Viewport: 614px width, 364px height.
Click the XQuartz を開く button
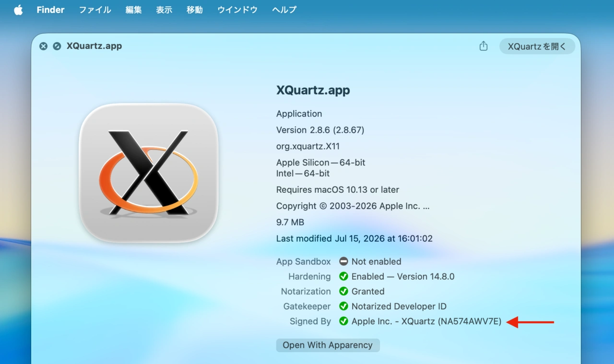pyautogui.click(x=537, y=46)
